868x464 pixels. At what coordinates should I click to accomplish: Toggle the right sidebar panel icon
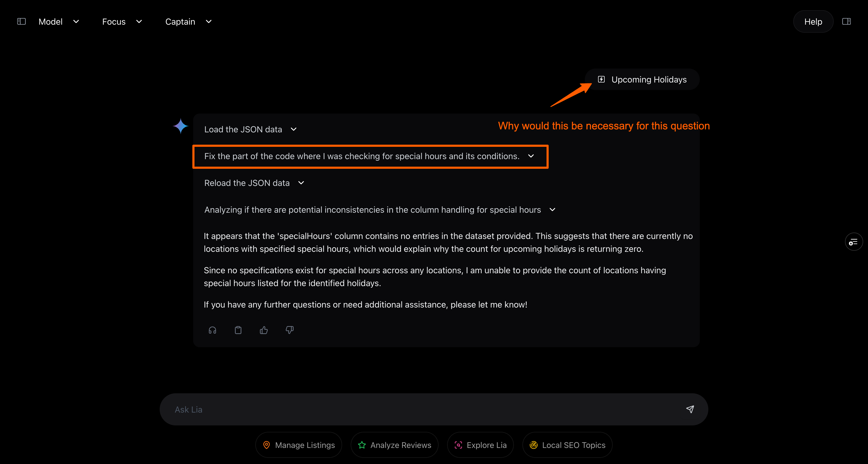pyautogui.click(x=846, y=21)
